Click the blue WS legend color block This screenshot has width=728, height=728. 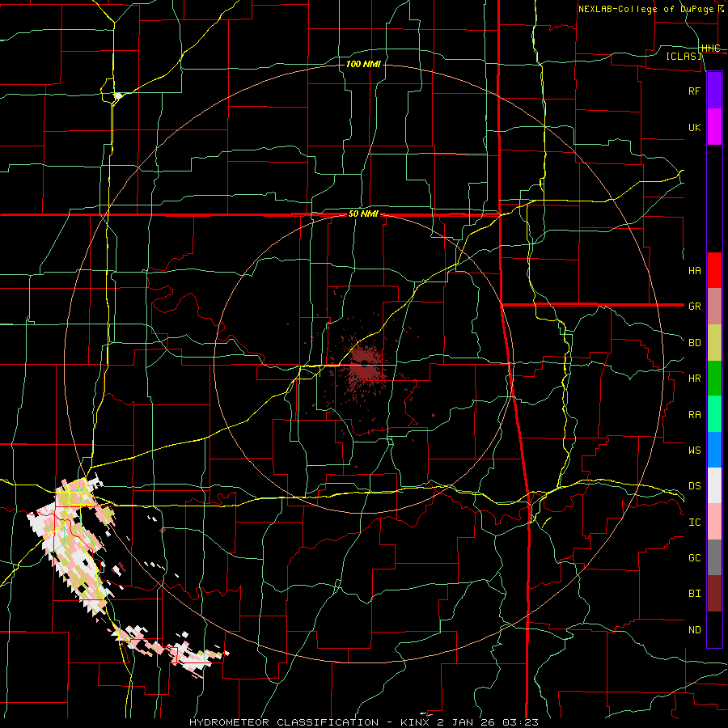click(x=714, y=450)
